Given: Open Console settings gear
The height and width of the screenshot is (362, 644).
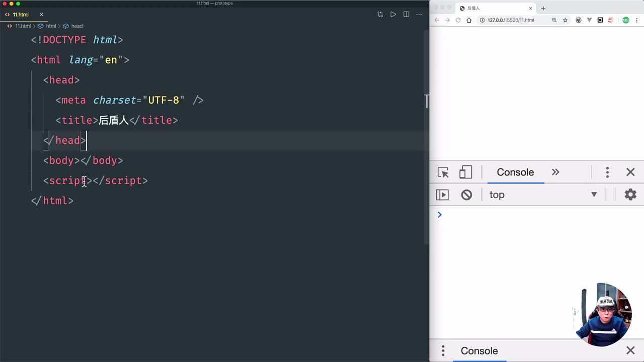Looking at the screenshot, I should [x=630, y=195].
